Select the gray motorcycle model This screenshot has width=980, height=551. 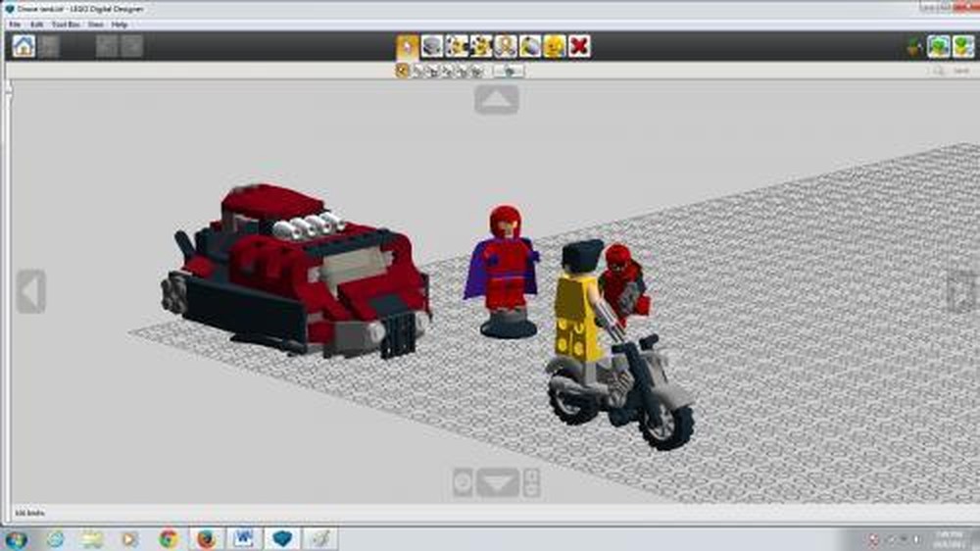(x=622, y=394)
